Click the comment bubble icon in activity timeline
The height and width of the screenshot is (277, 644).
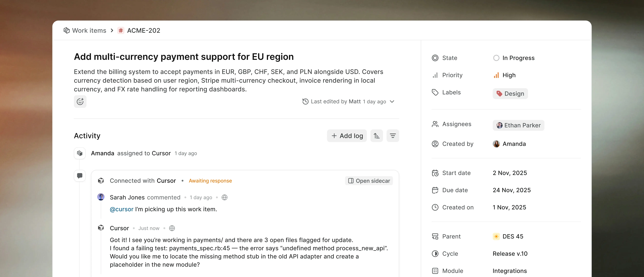coord(80,176)
